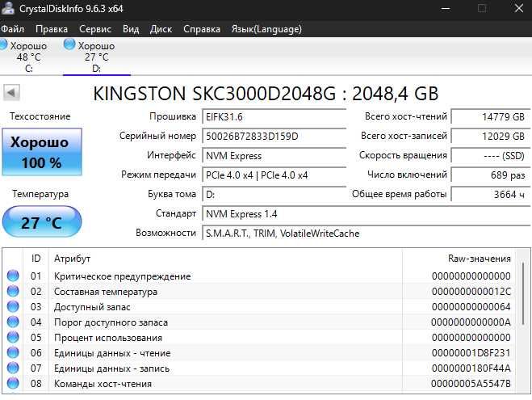
Task: Click status icon for attribute 01 Критическое предупреждение
Action: click(13, 276)
